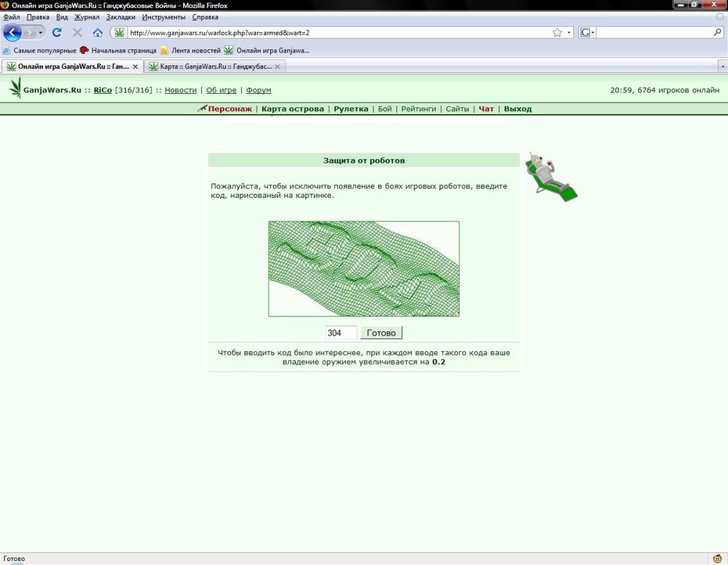Click the 6764 игроков онлайн status text
Screen dimensions: 728x565
[x=679, y=90]
